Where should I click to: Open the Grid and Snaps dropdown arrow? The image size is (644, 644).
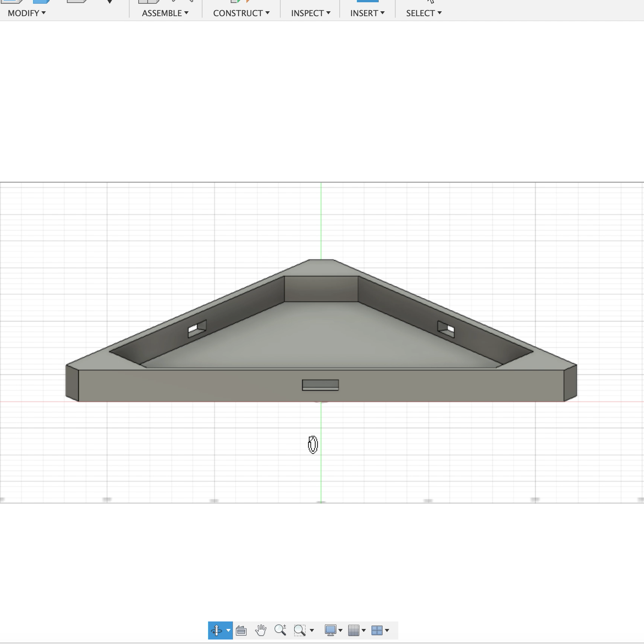(x=364, y=630)
